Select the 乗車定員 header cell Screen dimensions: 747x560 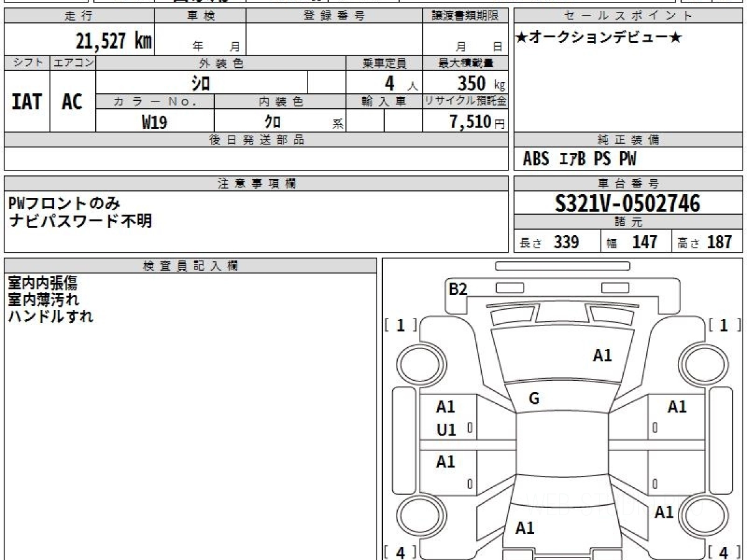click(385, 63)
